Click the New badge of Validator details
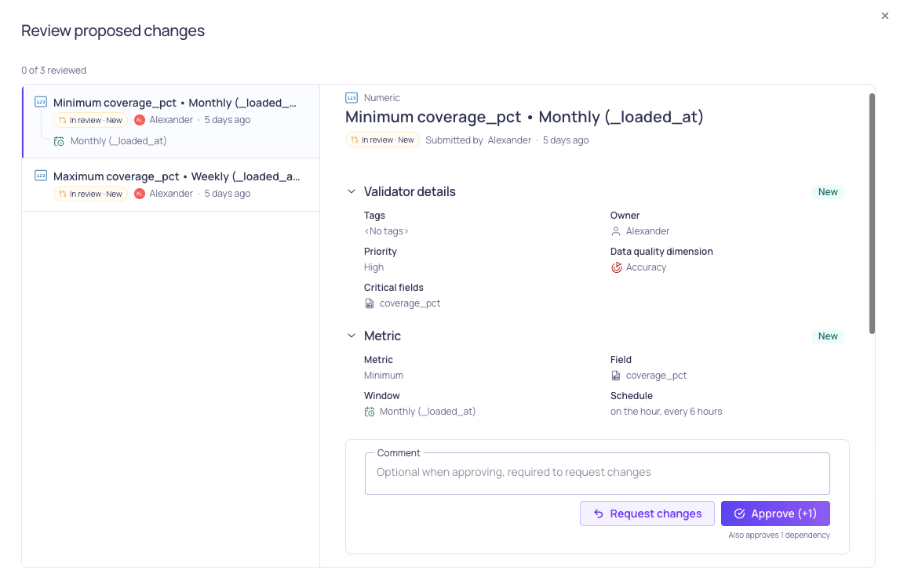Viewport: 900px width, 588px height. [x=828, y=192]
